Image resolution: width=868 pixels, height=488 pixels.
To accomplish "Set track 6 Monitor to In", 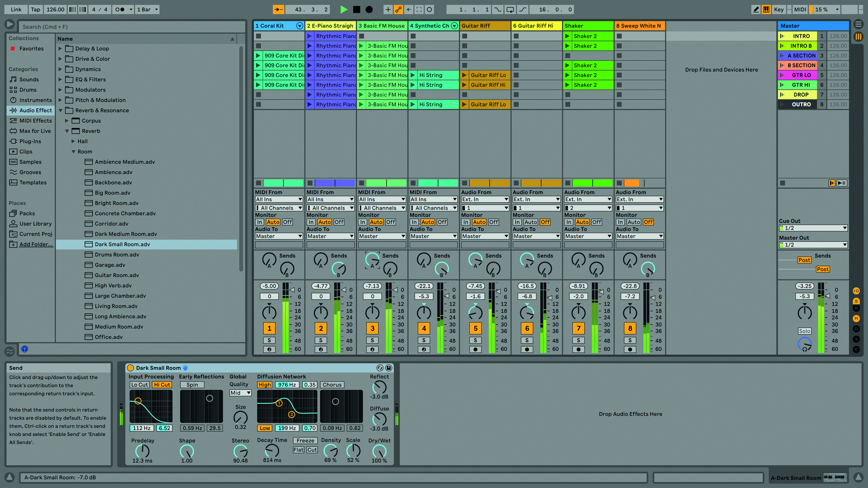I will click(517, 222).
